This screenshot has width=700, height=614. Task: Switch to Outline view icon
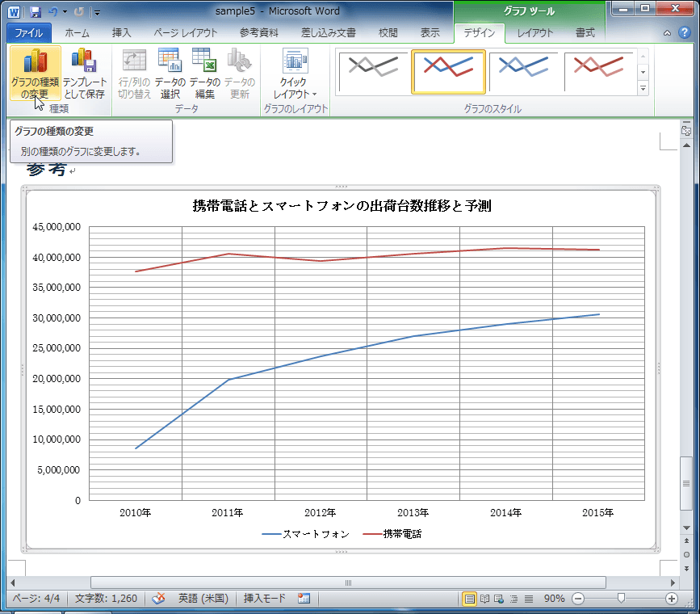[x=513, y=599]
